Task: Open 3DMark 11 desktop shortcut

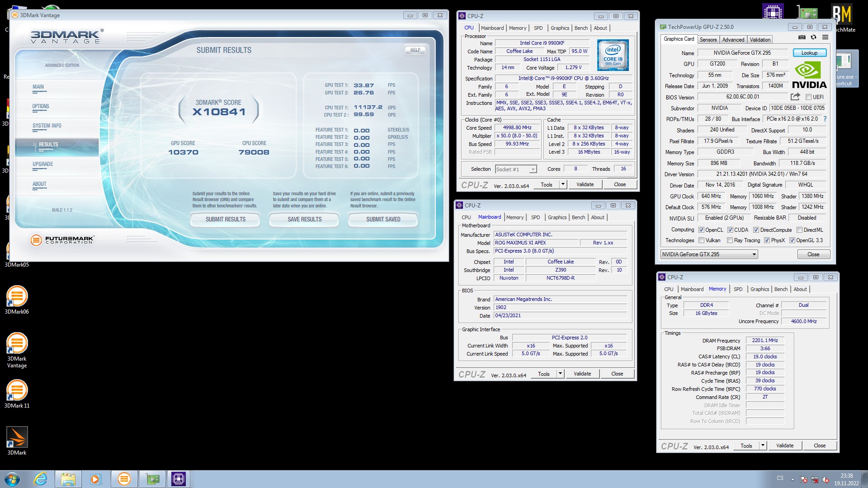Action: coord(17,394)
